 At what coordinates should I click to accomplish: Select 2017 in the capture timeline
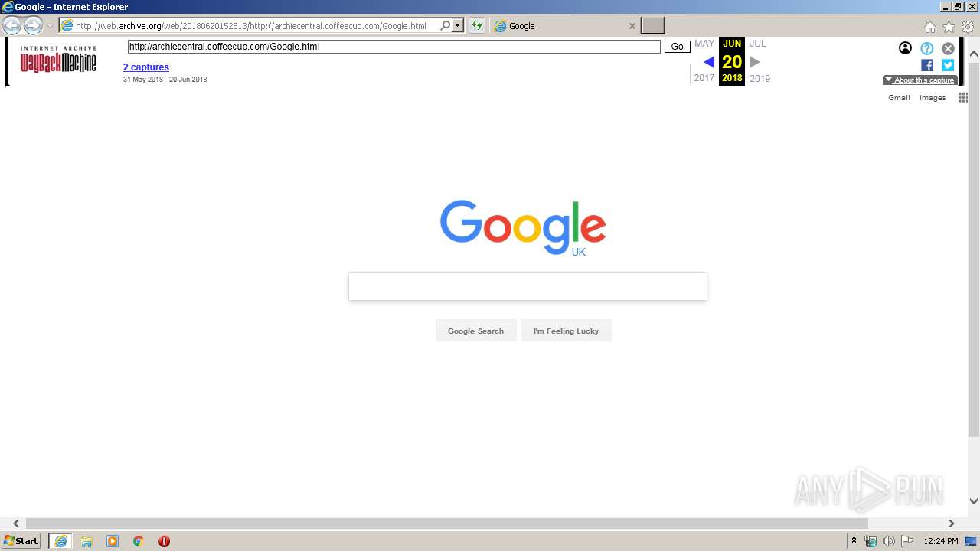[704, 78]
